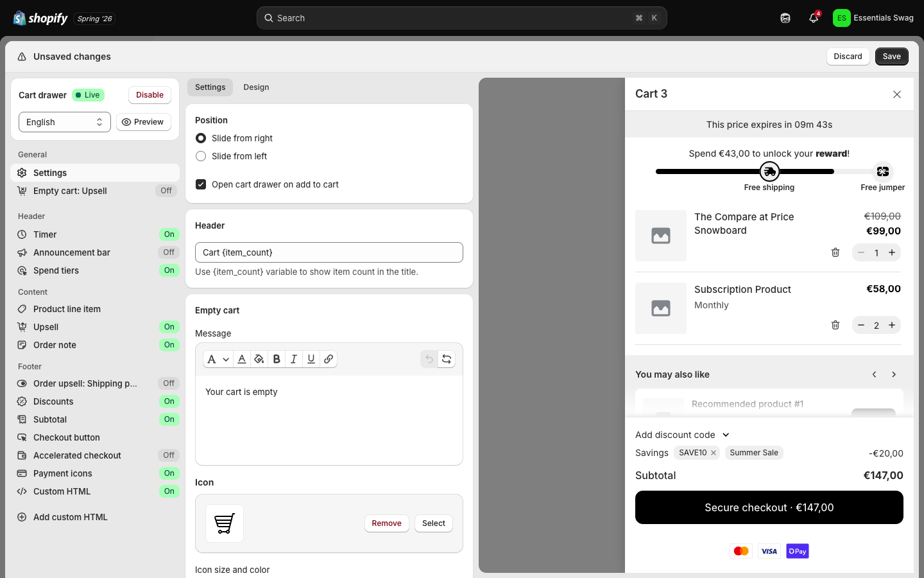The width and height of the screenshot is (924, 578).
Task: Click the Header text field
Action: pyautogui.click(x=329, y=252)
